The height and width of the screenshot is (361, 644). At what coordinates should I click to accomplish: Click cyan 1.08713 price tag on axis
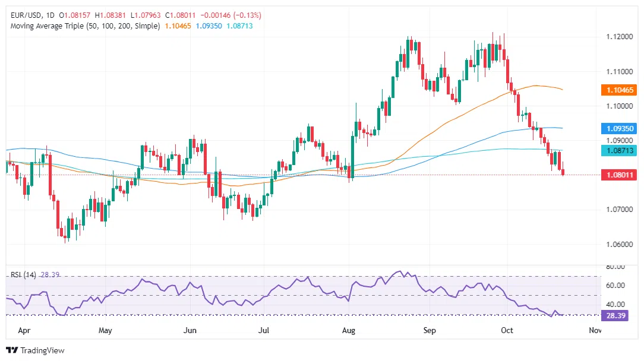click(x=620, y=151)
